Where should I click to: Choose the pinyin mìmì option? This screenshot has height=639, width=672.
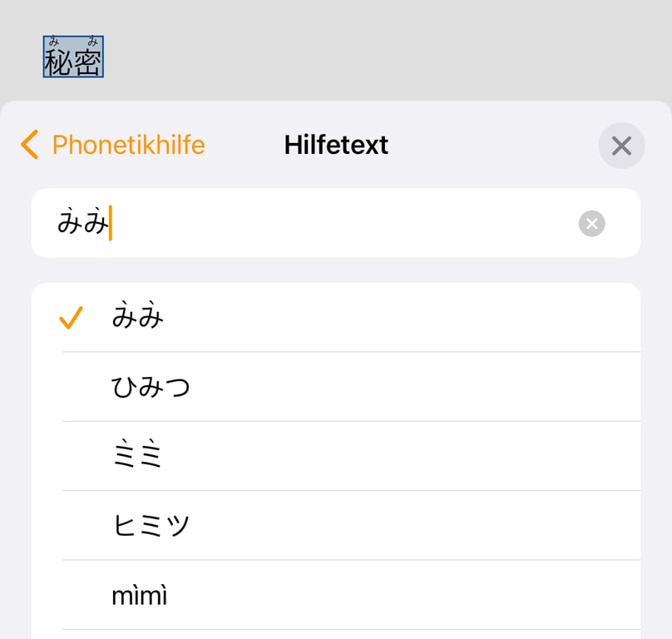click(140, 595)
